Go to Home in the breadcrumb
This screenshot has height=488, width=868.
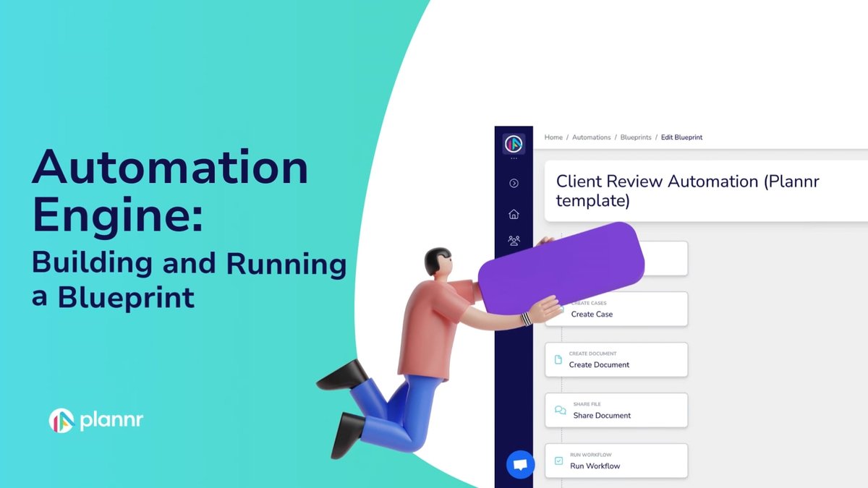pyautogui.click(x=553, y=137)
